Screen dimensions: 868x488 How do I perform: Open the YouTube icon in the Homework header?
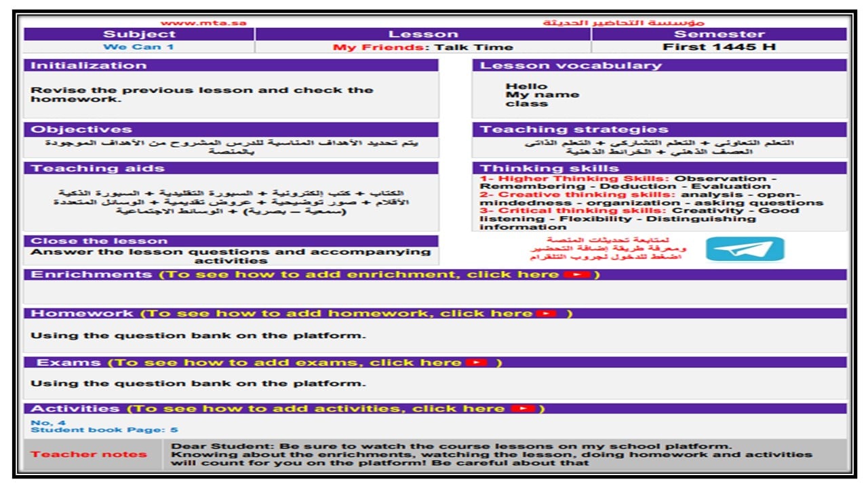pos(547,314)
